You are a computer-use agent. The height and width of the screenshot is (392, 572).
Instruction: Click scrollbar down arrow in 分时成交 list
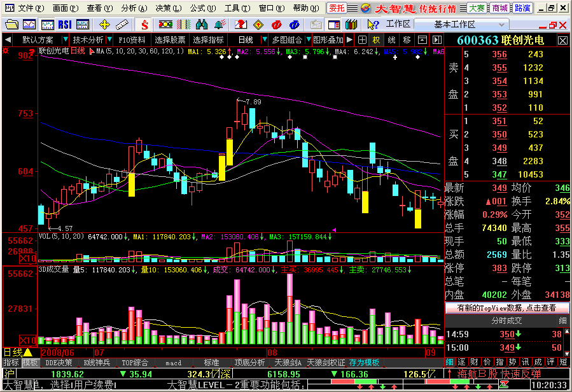click(567, 354)
